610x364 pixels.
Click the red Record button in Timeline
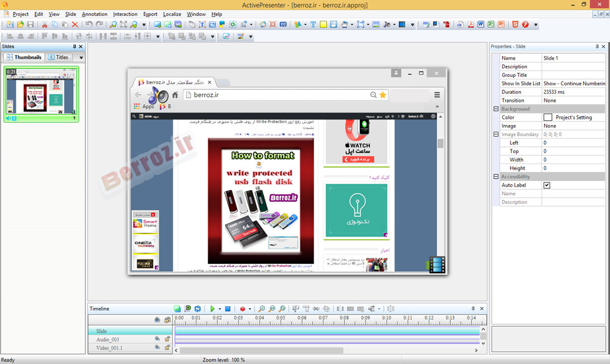pyautogui.click(x=242, y=309)
